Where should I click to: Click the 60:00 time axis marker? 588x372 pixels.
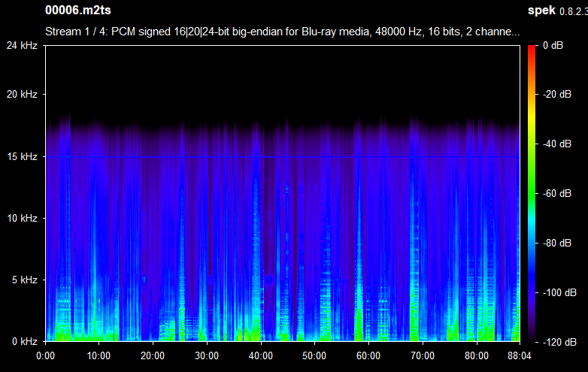[x=368, y=355]
